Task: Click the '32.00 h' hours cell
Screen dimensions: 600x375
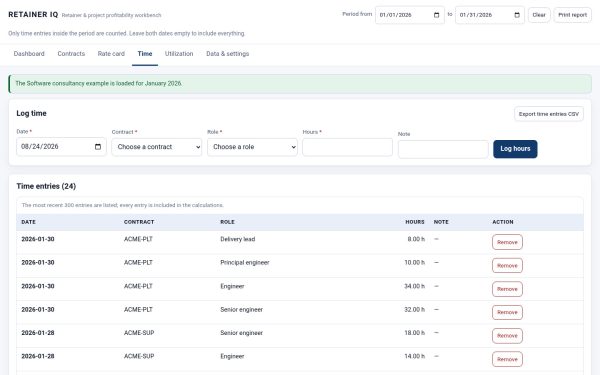Action: pos(414,310)
